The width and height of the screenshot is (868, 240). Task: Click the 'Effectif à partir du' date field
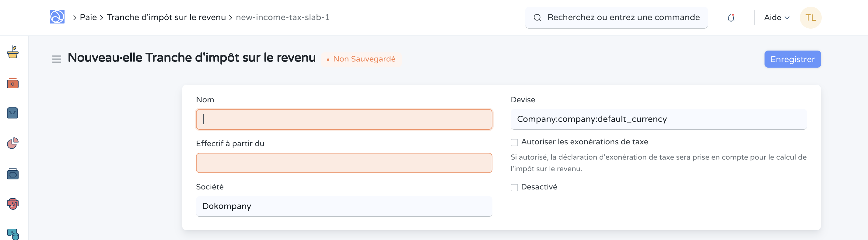344,163
